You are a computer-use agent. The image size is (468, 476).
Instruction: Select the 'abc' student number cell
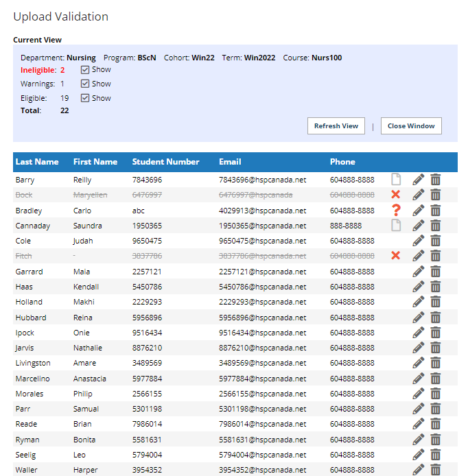coord(139,211)
